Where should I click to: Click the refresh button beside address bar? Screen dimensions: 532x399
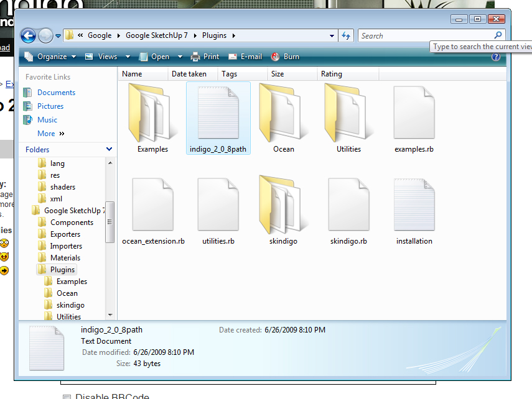pyautogui.click(x=347, y=35)
